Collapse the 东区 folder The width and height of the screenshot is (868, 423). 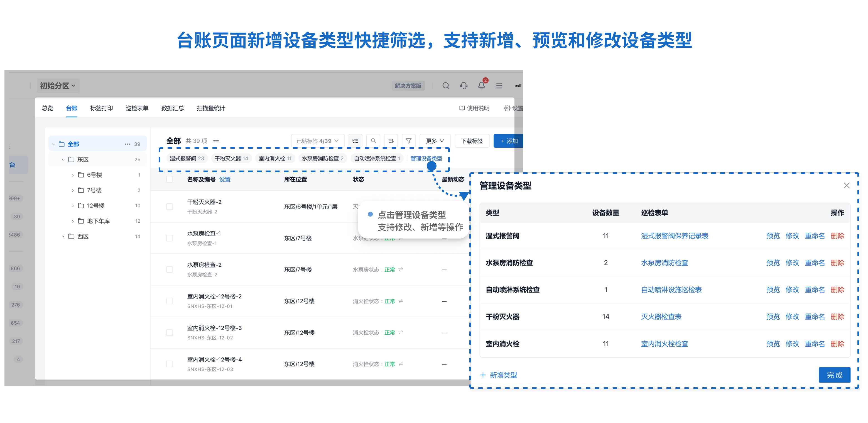pyautogui.click(x=63, y=160)
